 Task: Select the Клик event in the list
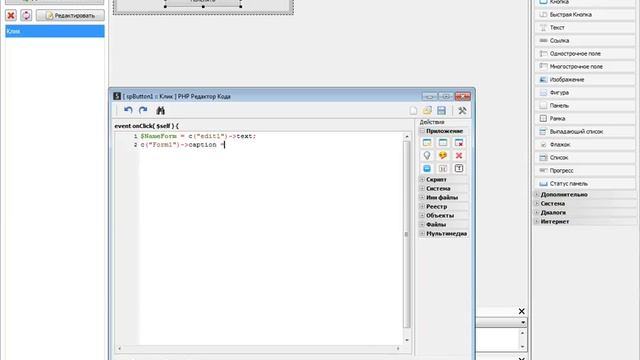click(x=55, y=31)
